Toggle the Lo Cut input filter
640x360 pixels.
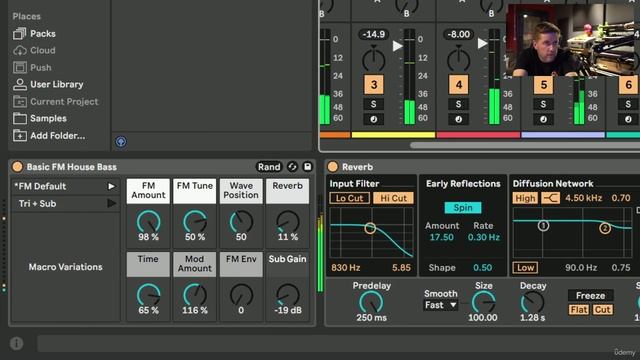click(349, 198)
